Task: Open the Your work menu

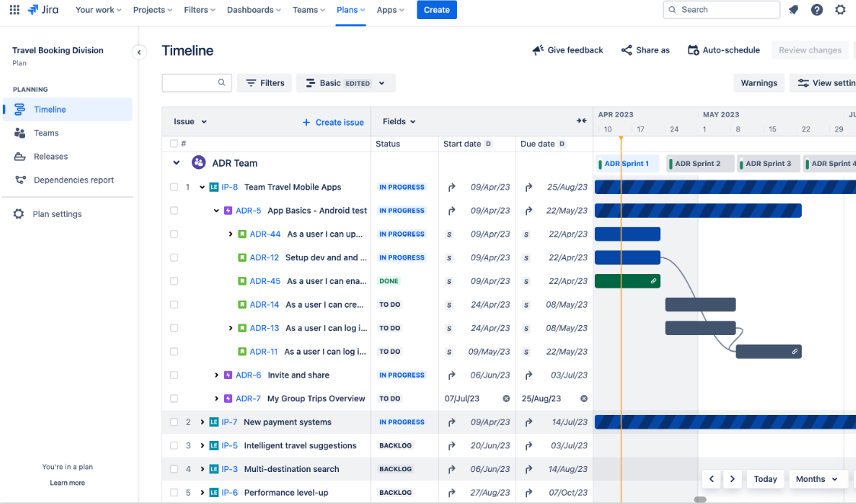Action: pyautogui.click(x=98, y=10)
